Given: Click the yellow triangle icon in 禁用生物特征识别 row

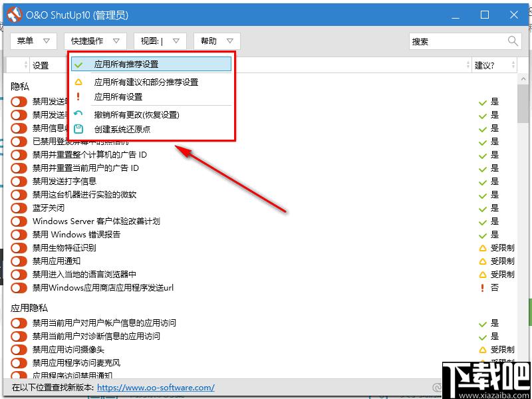Looking at the screenshot, I should point(482,248).
